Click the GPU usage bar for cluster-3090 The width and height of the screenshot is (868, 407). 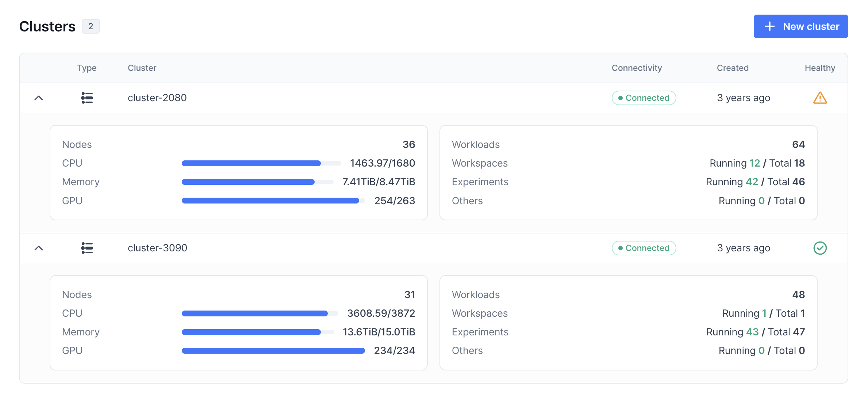273,351
